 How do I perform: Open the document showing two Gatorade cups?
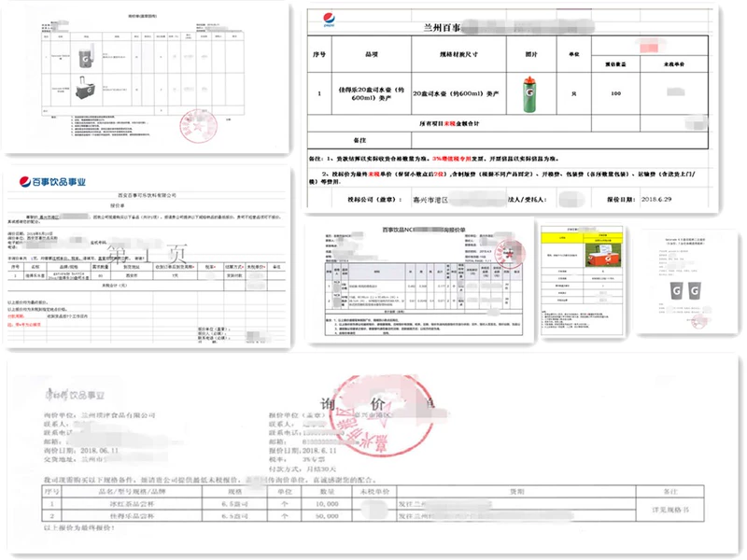click(x=686, y=282)
